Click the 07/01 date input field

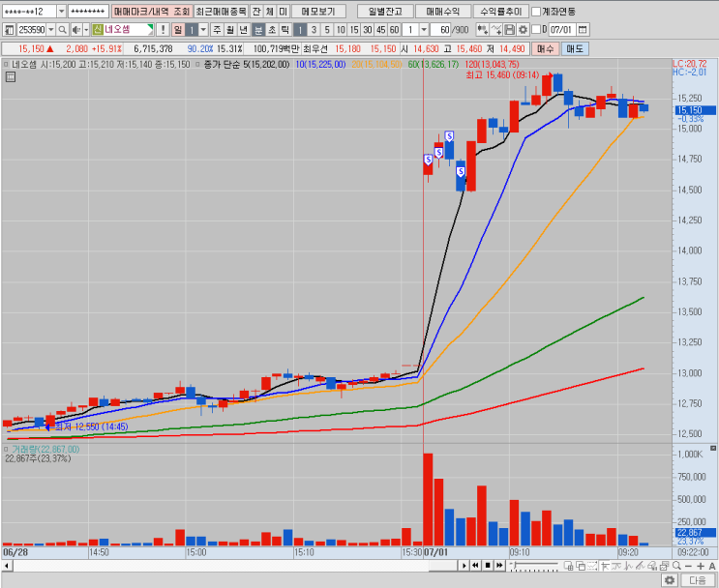tap(561, 30)
